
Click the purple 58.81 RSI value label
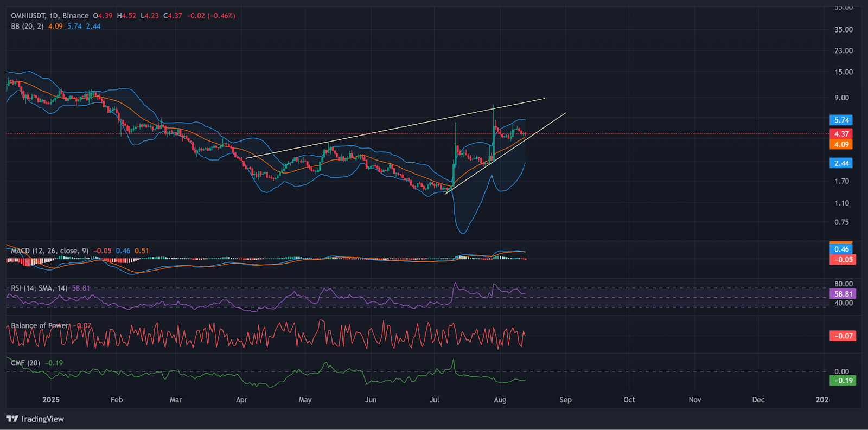point(843,294)
